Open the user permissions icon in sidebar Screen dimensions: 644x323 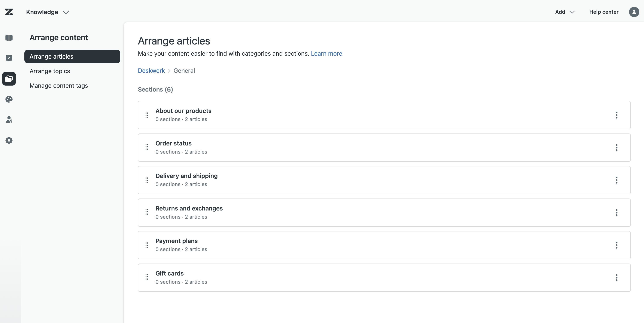[9, 120]
